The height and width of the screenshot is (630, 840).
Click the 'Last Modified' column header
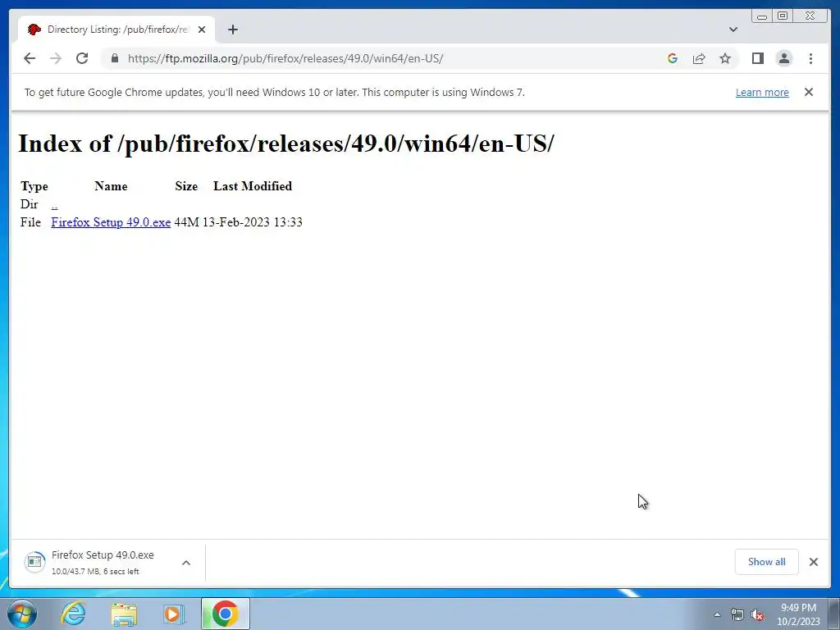pyautogui.click(x=253, y=186)
